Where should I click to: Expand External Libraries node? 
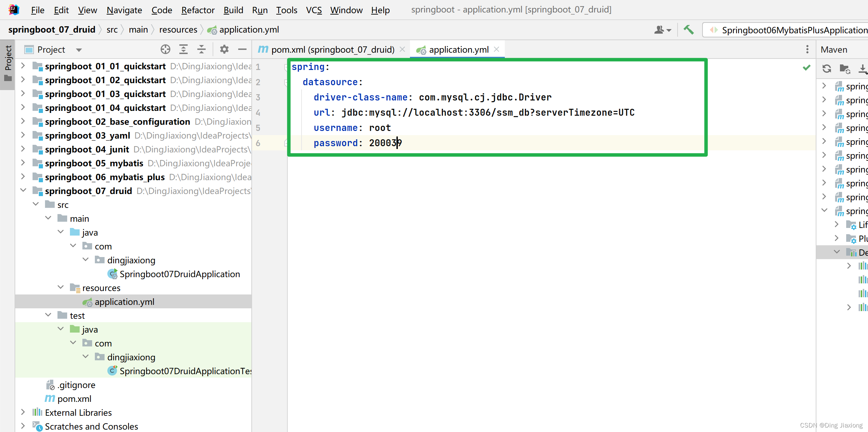[x=23, y=412]
